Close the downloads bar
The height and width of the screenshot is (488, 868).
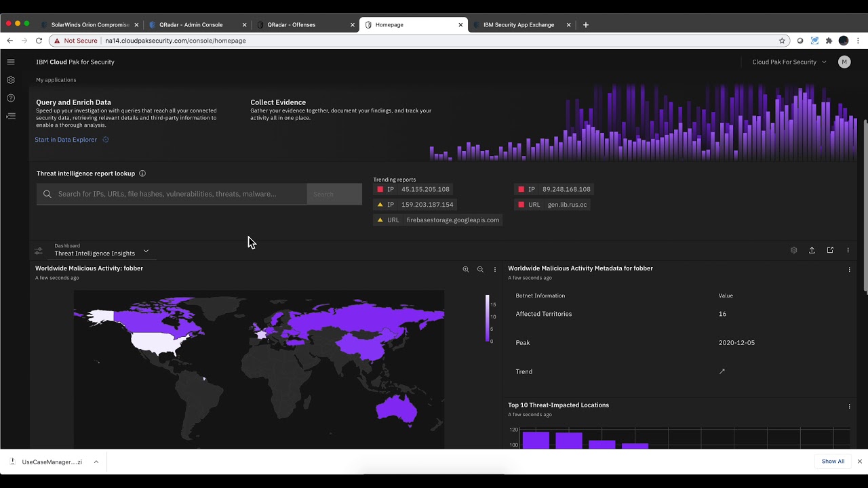(x=859, y=462)
